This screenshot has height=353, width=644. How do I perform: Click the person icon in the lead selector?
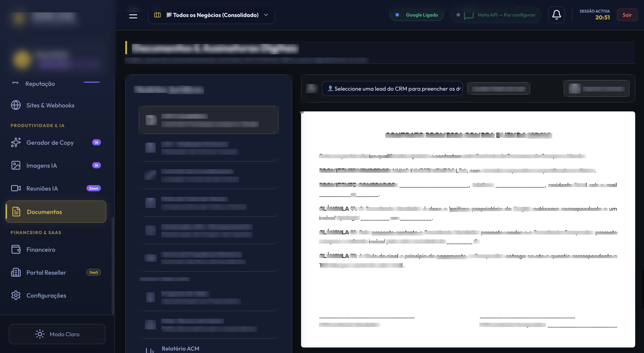(330, 88)
